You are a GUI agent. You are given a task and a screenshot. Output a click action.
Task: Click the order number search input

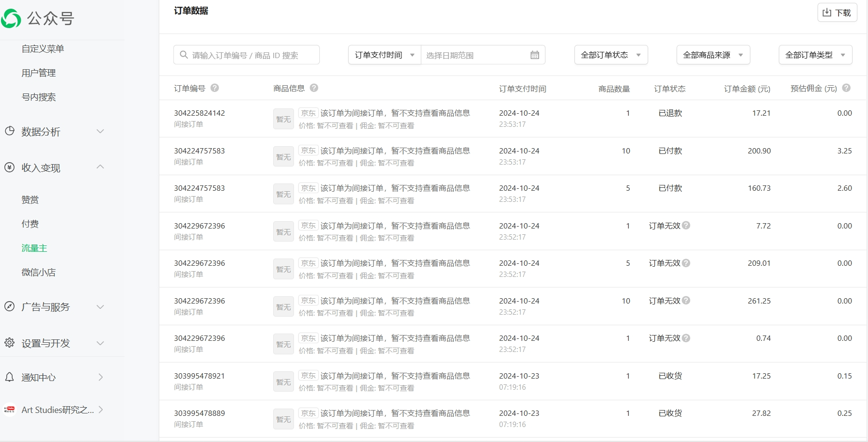(246, 55)
